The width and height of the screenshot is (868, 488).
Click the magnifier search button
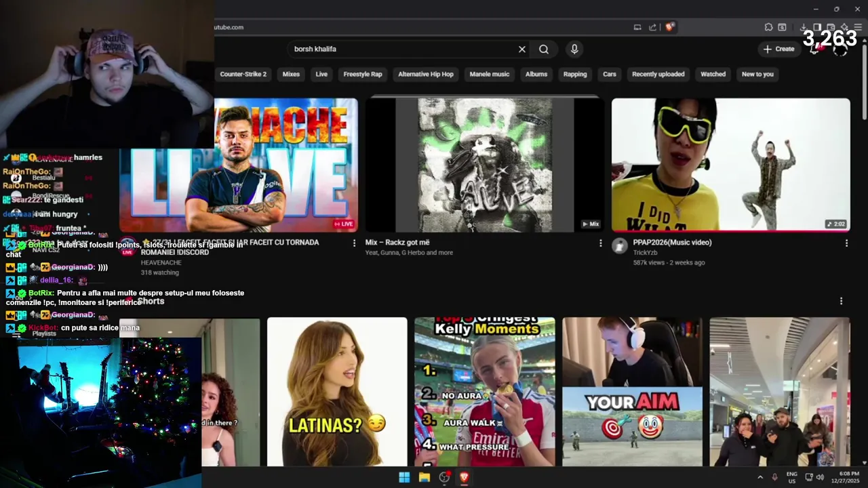pyautogui.click(x=544, y=49)
